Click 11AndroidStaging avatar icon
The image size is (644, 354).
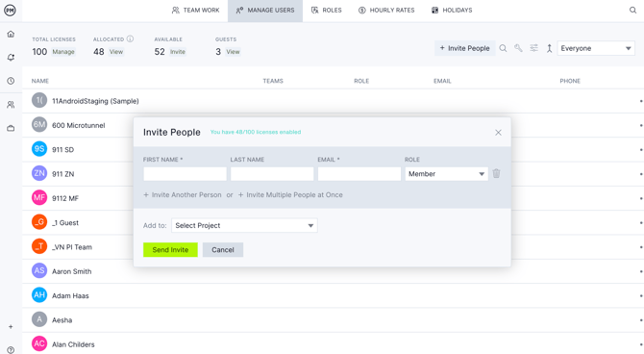click(x=39, y=100)
